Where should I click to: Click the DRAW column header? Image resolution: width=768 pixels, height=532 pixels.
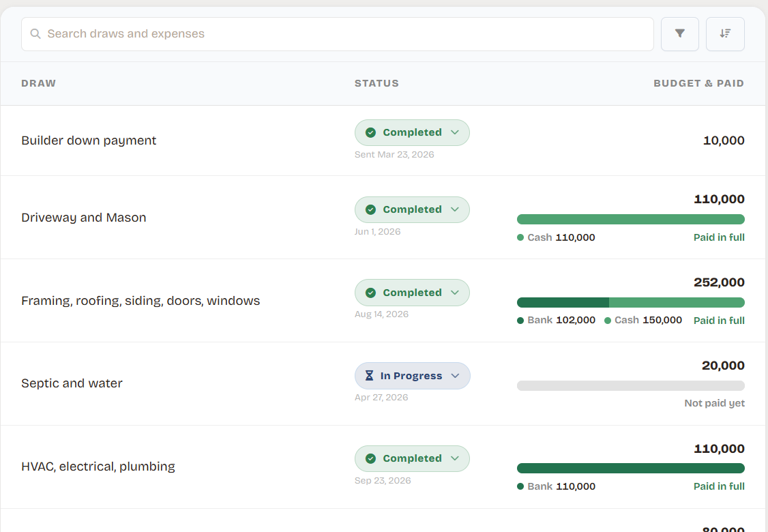click(39, 83)
